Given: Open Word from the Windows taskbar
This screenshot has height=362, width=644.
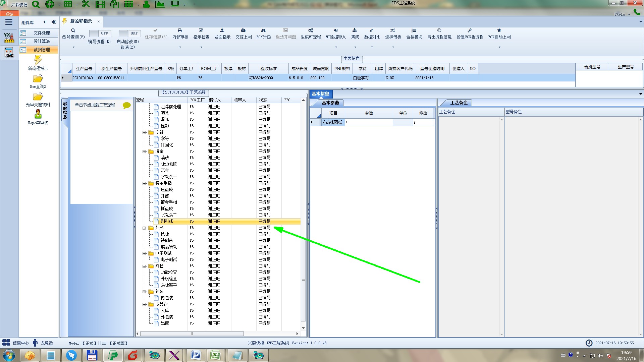Looking at the screenshot, I should pos(196,355).
